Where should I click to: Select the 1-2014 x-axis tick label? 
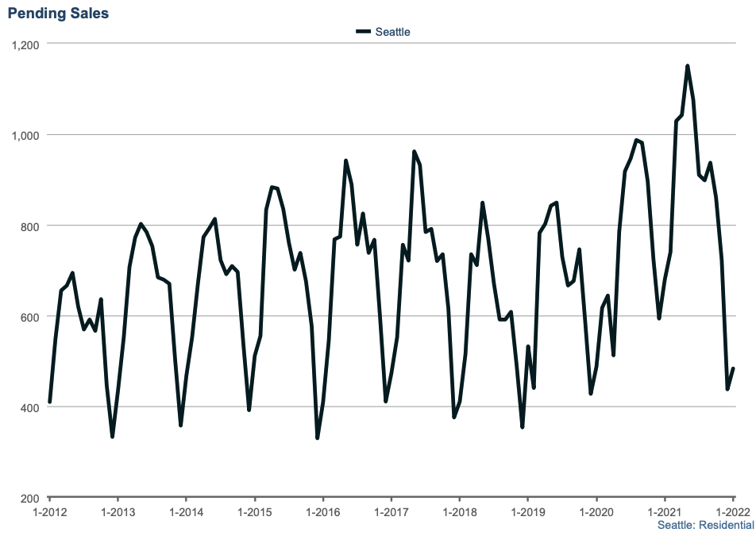pyautogui.click(x=186, y=512)
